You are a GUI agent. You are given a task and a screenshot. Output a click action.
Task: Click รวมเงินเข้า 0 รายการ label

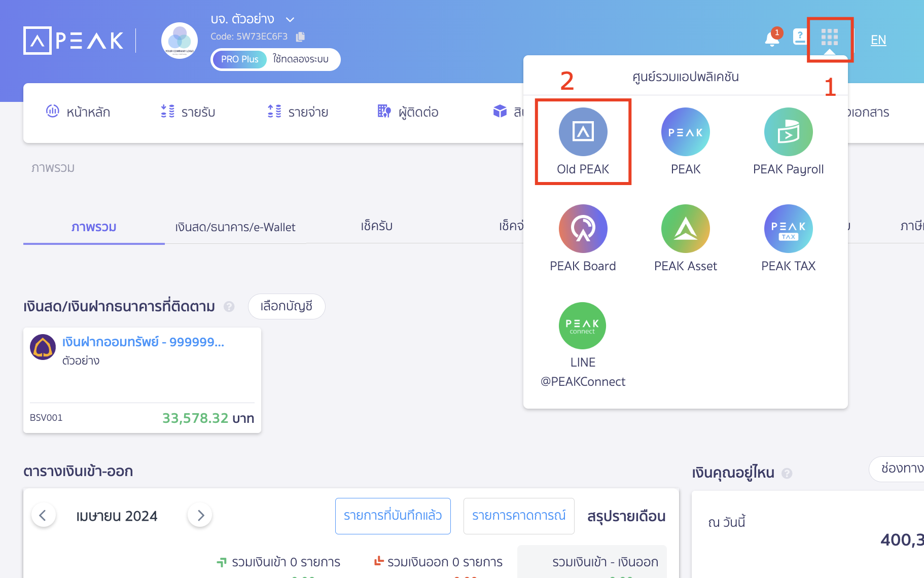click(x=286, y=562)
